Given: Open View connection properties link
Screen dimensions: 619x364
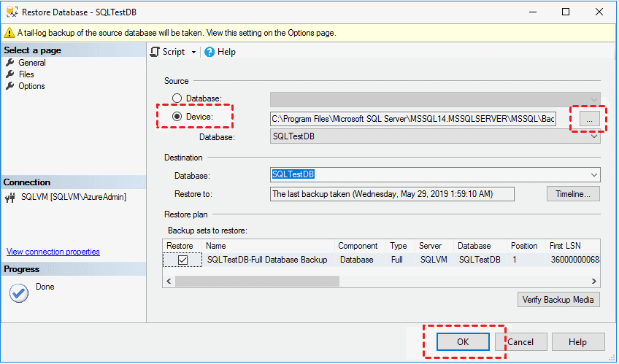Looking at the screenshot, I should click(53, 252).
